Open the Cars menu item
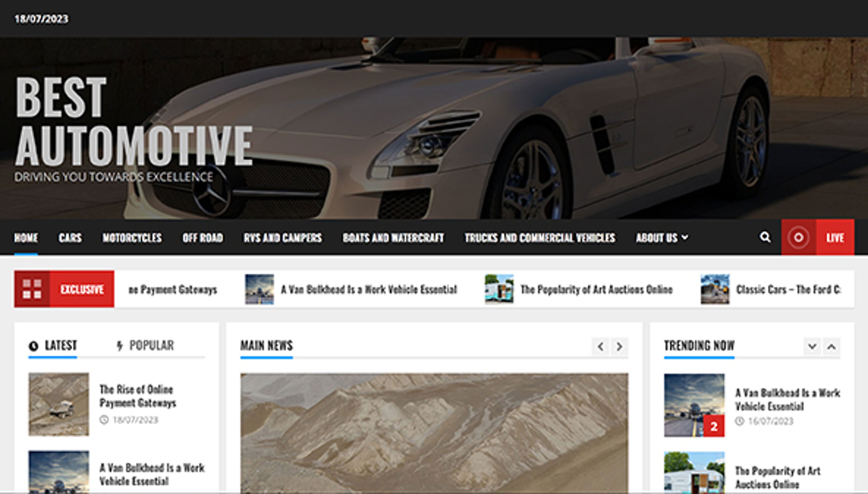 pos(70,238)
